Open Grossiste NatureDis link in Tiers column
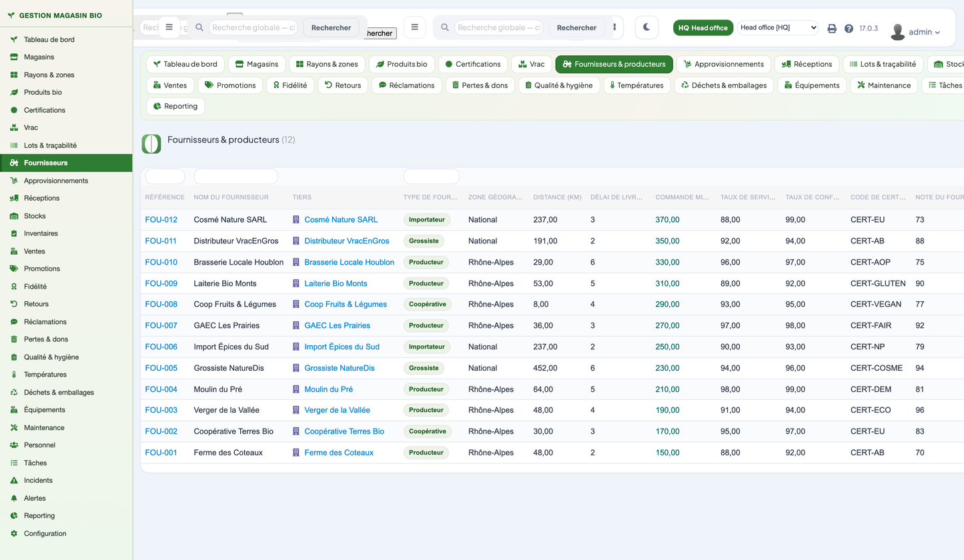Screen dimensions: 964x560 click(x=339, y=368)
